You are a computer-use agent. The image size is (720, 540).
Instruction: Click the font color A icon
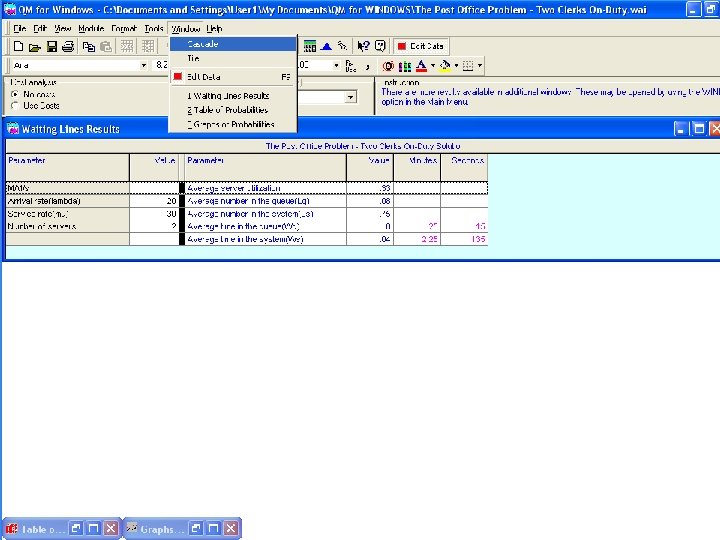click(x=421, y=66)
